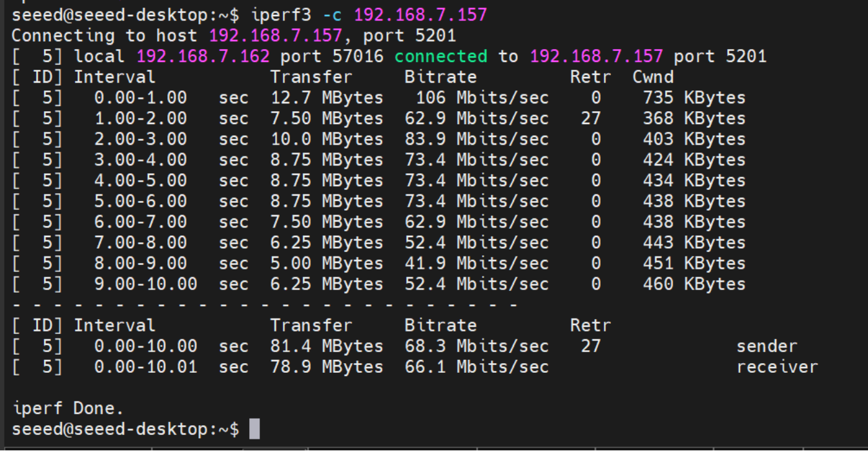
Task: Click the 'Bitrate' header of the upper table
Action: coord(440,77)
